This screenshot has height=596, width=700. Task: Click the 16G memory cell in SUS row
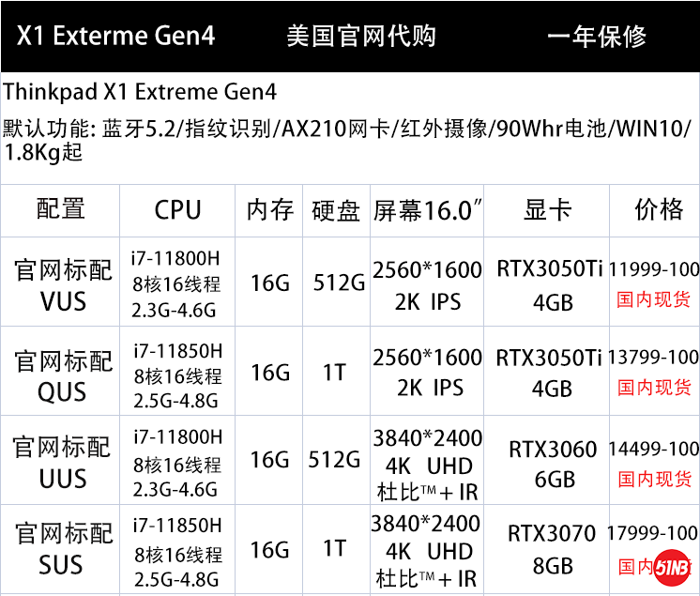[269, 550]
